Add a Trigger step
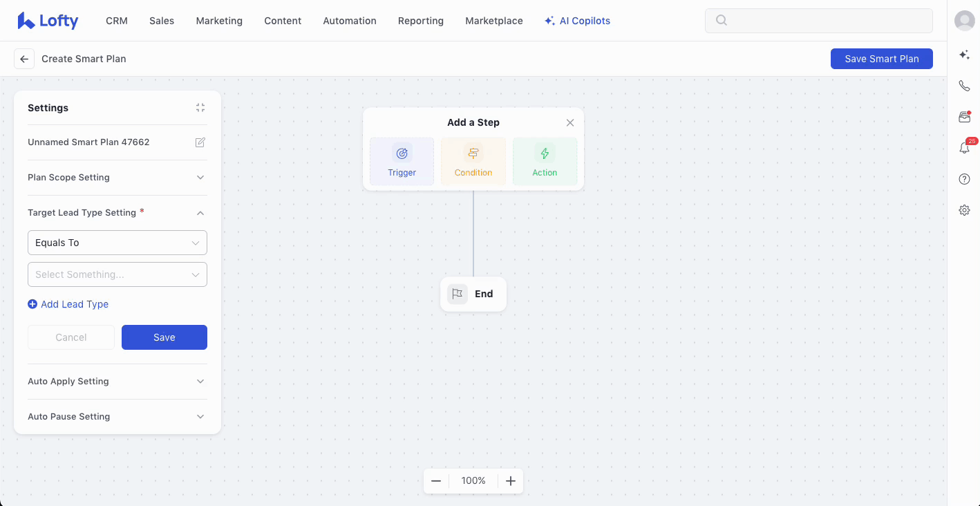This screenshot has height=506, width=980. [402, 161]
